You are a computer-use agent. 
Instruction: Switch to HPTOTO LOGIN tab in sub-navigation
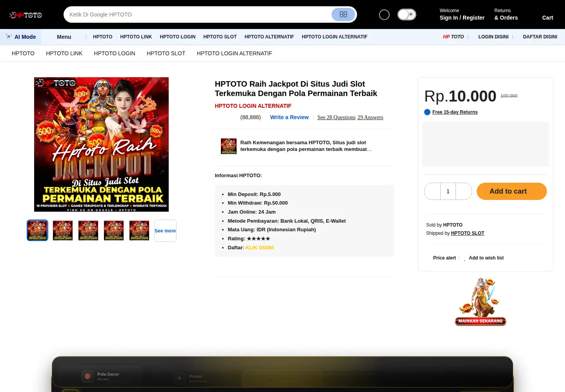pos(115,53)
